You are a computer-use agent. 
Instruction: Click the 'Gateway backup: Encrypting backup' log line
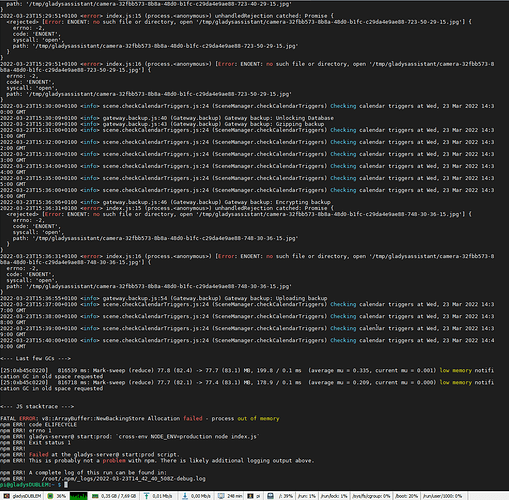(x=165, y=202)
